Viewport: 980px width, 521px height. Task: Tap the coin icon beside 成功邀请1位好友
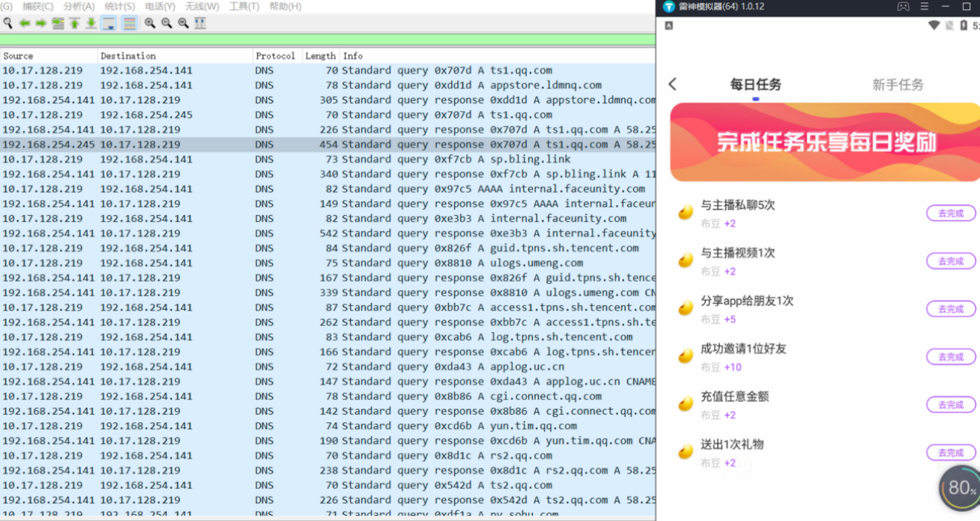686,356
